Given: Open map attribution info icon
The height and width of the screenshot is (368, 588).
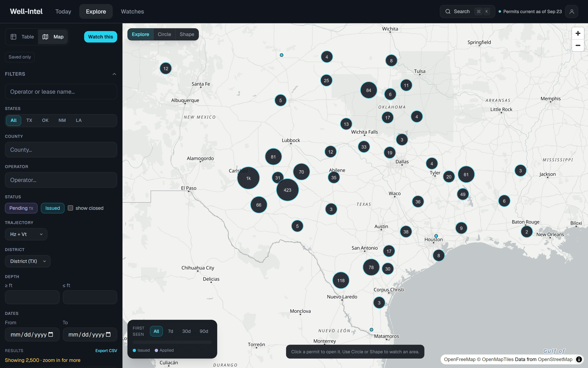Looking at the screenshot, I should pyautogui.click(x=579, y=359).
